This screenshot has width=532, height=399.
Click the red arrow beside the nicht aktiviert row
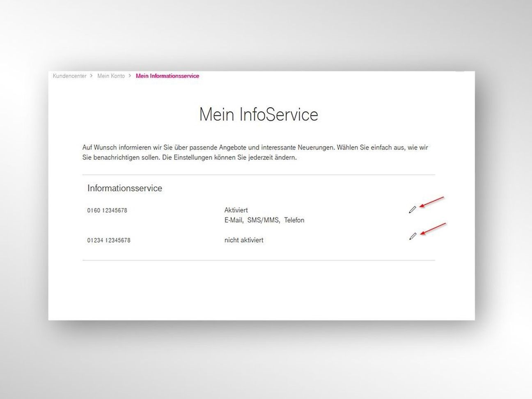[x=433, y=229]
